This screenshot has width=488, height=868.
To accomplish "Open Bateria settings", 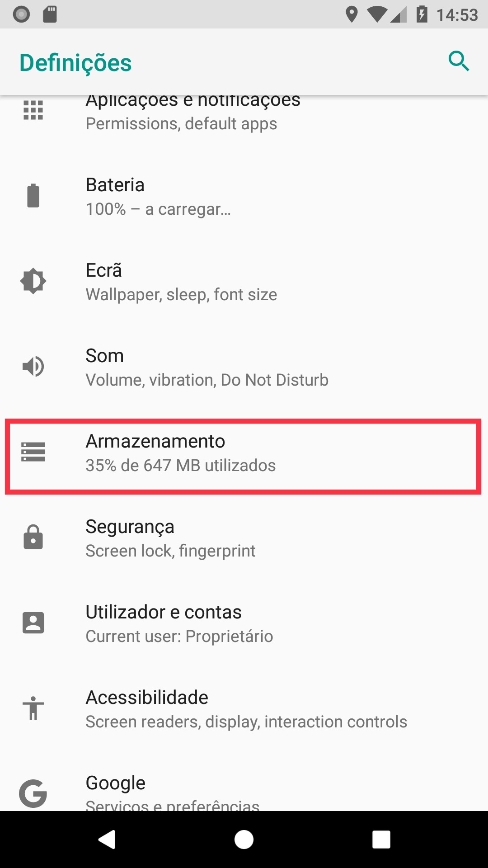I will (x=244, y=197).
